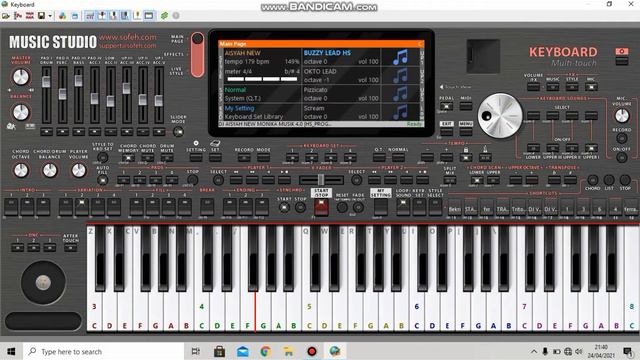The height and width of the screenshot is (360, 640).
Task: Click the Player 1 rewind button
Action: pyautogui.click(x=236, y=180)
